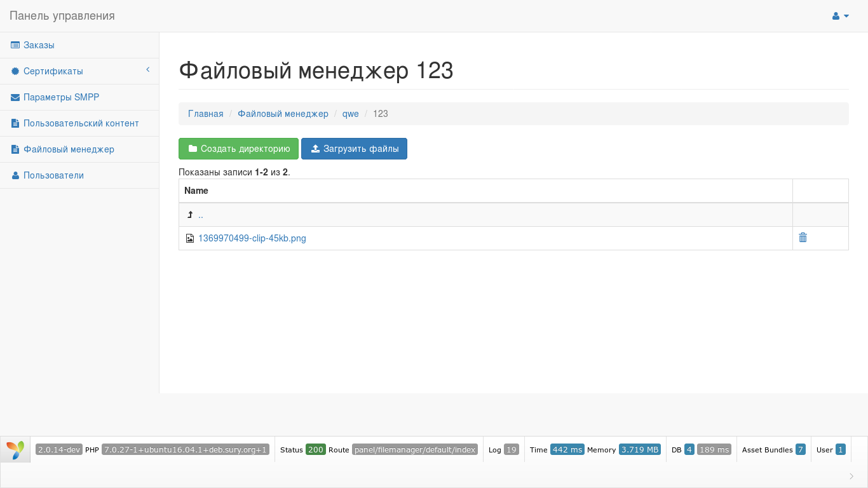Click the Status 200 badge

[x=315, y=449]
